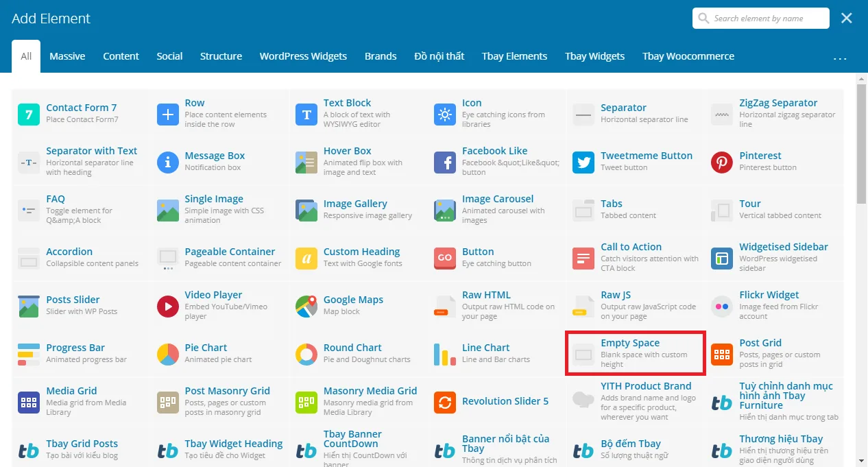The height and width of the screenshot is (467, 868).
Task: Insert the Tbay Grid Posts element
Action: (81, 450)
